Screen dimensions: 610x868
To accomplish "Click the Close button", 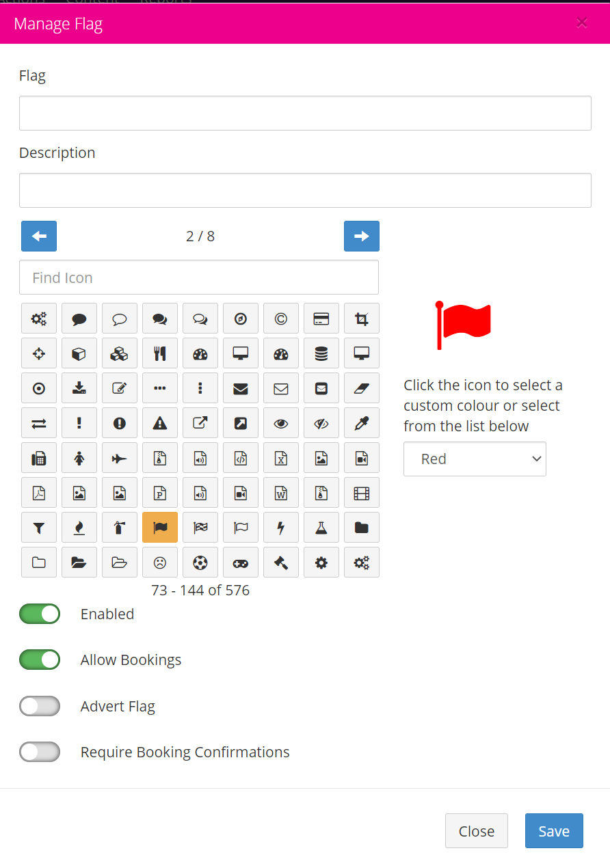I will coord(477,831).
